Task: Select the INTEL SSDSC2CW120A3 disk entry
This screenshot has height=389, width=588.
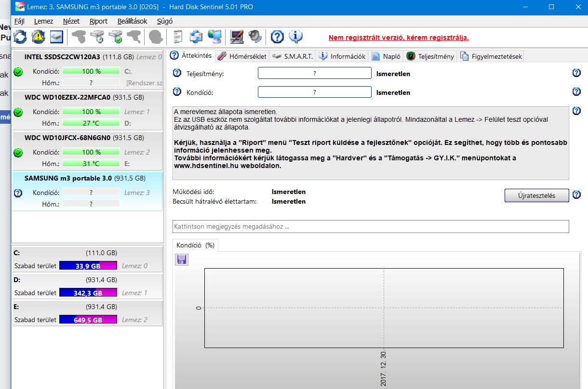Action: coord(87,69)
